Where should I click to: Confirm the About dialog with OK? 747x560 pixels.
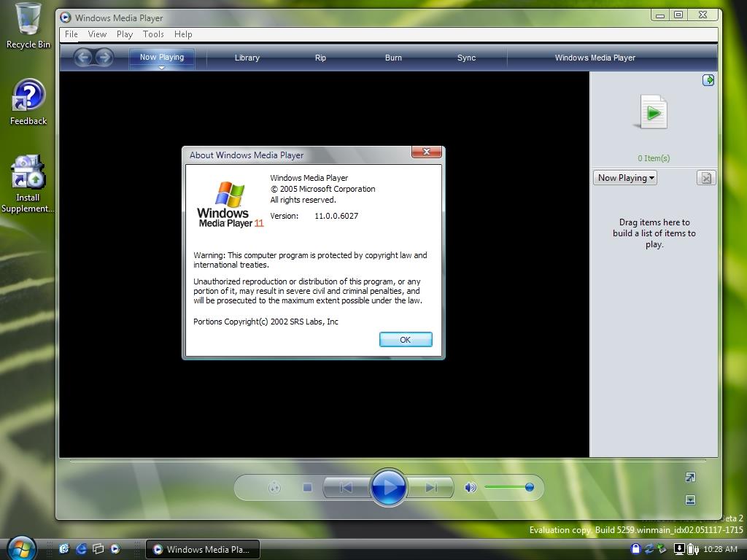(x=406, y=340)
